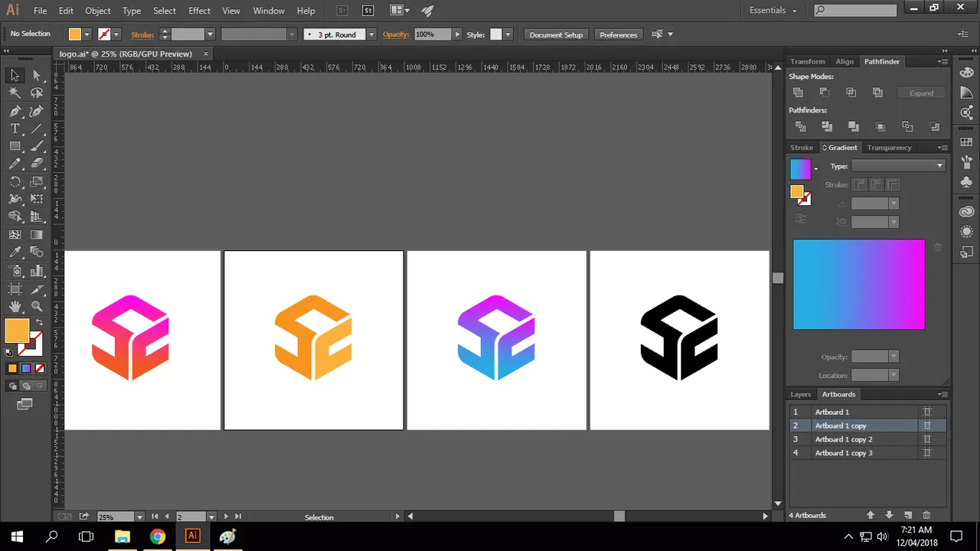Open the Swatches panel grid icon
980x551 pixels.
click(x=966, y=142)
